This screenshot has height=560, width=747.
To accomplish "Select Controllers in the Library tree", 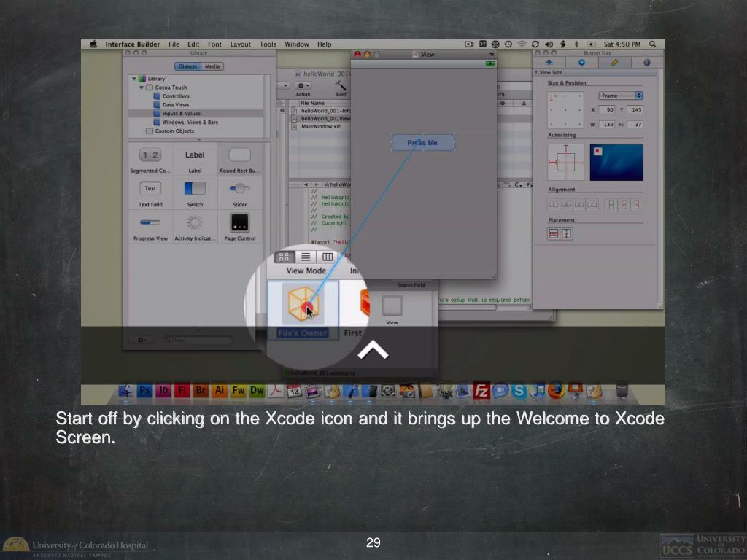I will coord(176,96).
